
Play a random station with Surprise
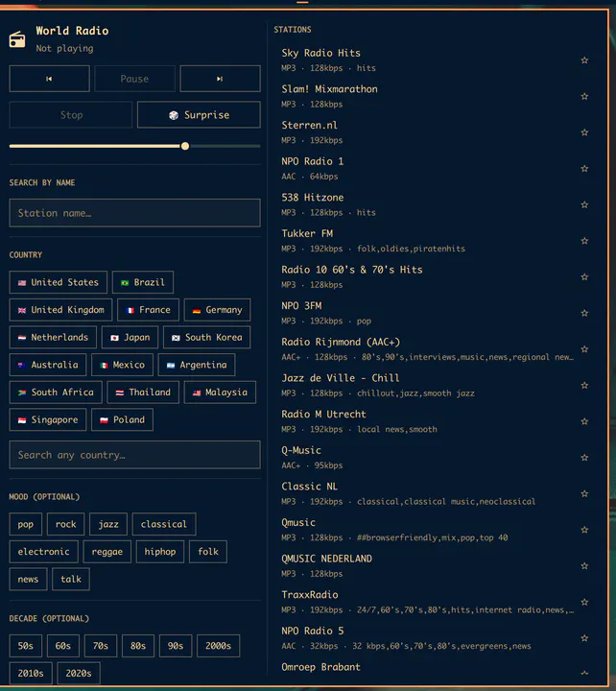tap(199, 115)
